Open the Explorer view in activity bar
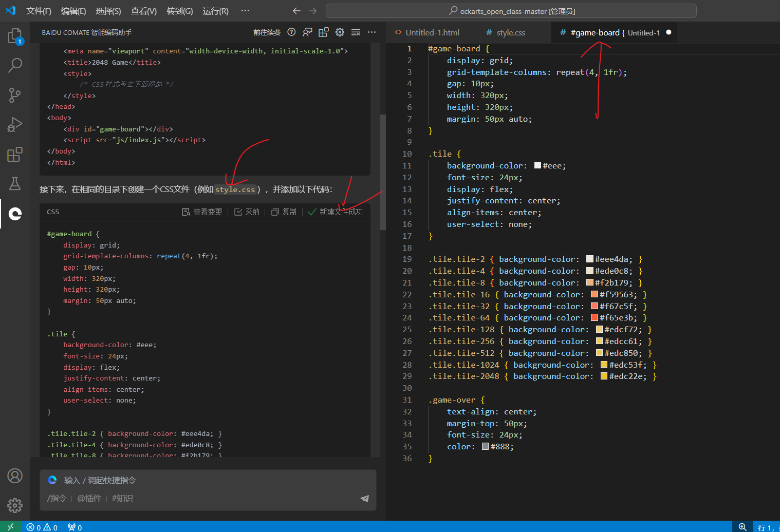Screen dimensions: 780x532 [x=15, y=36]
